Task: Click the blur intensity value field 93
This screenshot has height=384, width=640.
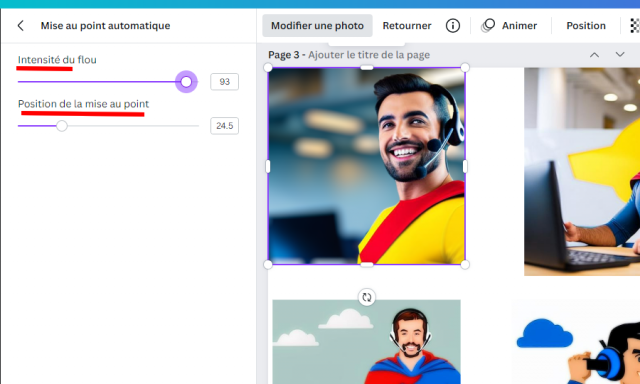Action: (x=224, y=82)
